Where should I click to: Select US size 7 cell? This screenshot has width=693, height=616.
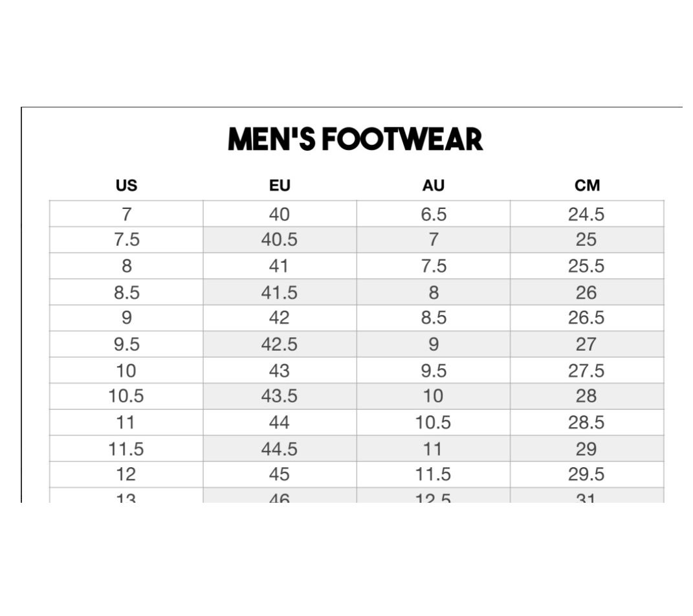pyautogui.click(x=126, y=214)
